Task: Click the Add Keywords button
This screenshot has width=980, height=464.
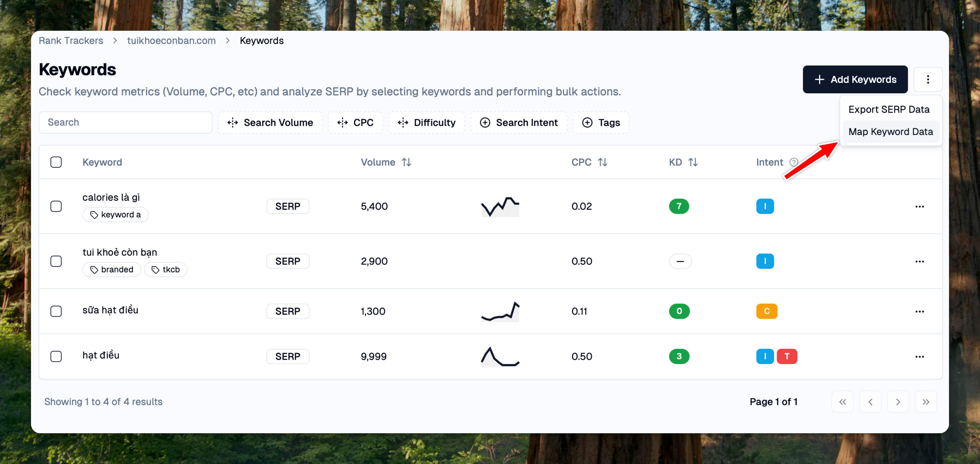Action: coord(855,79)
